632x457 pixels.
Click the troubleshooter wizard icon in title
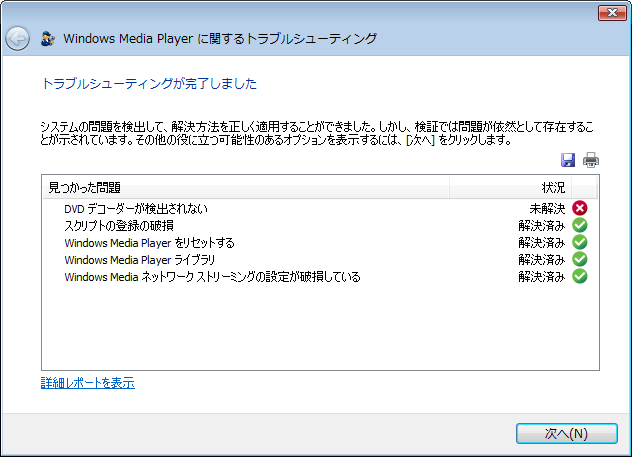48,39
